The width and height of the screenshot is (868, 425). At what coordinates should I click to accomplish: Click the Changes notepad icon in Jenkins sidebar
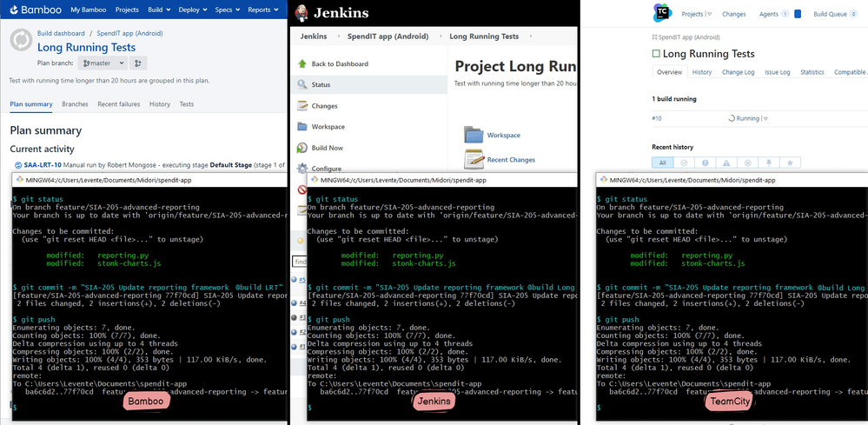tap(302, 106)
